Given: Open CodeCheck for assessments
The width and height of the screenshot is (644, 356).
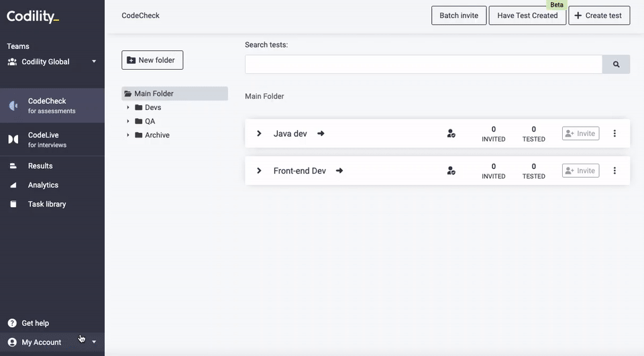Looking at the screenshot, I should click(52, 105).
